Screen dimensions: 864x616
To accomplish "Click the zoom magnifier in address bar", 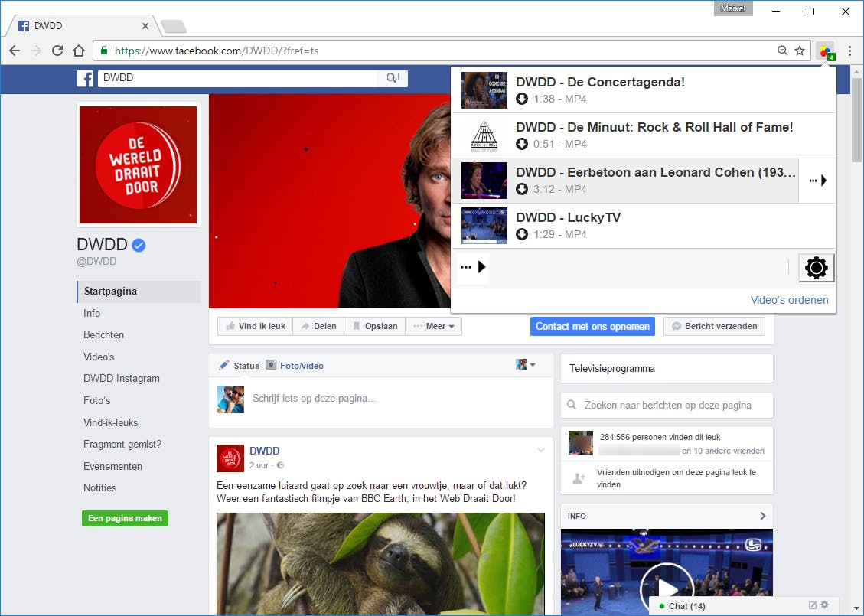I will pos(782,51).
